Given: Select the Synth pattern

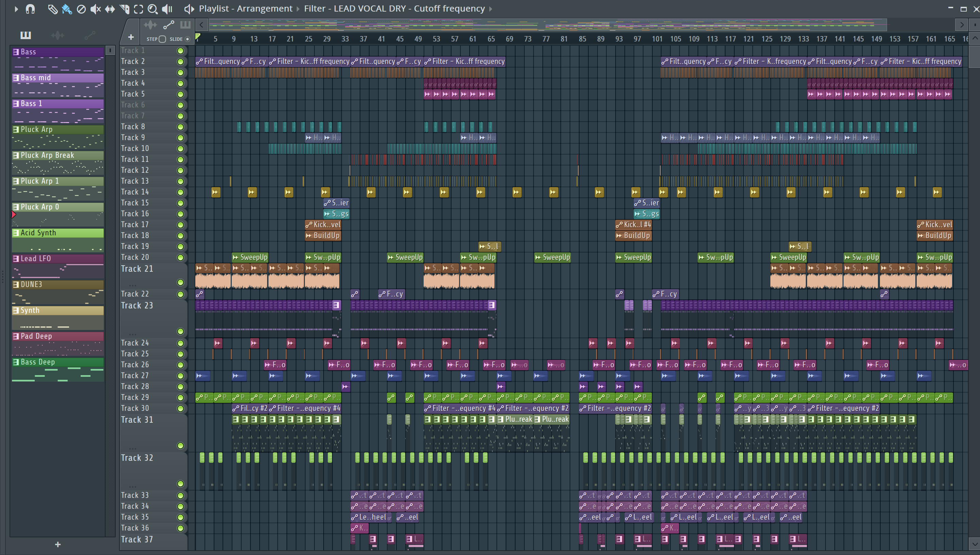Looking at the screenshot, I should point(58,318).
